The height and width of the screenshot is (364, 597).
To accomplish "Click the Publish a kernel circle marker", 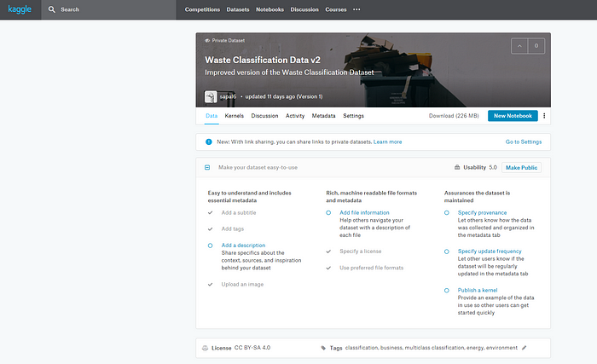I will [x=447, y=291].
